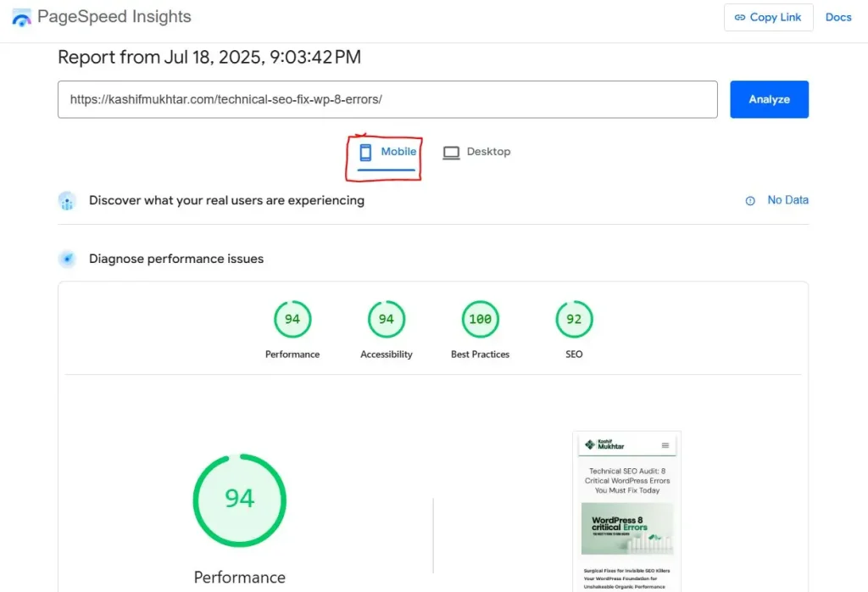Open the Docs link
Screen dimensions: 868x592
[837, 17]
